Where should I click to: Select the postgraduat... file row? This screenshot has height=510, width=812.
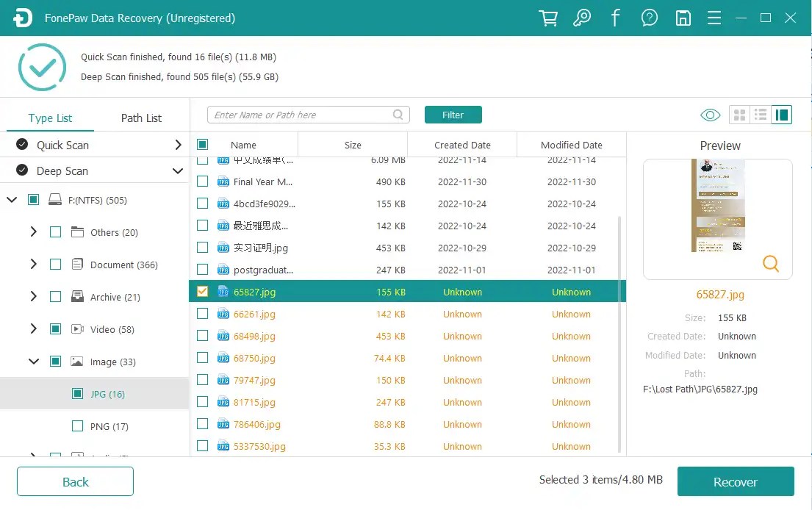pyautogui.click(x=408, y=270)
